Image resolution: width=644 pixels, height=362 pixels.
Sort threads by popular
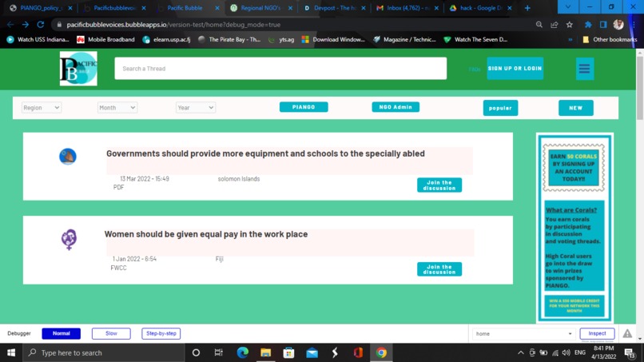[500, 108]
